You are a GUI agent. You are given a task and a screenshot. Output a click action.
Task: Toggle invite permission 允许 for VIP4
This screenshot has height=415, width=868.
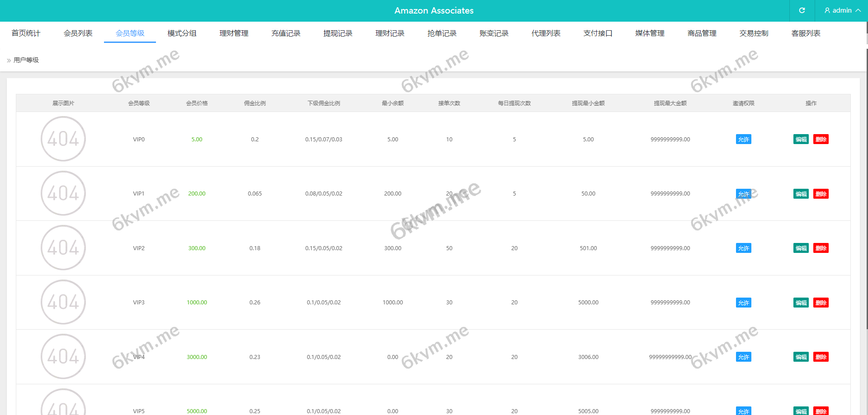point(743,357)
